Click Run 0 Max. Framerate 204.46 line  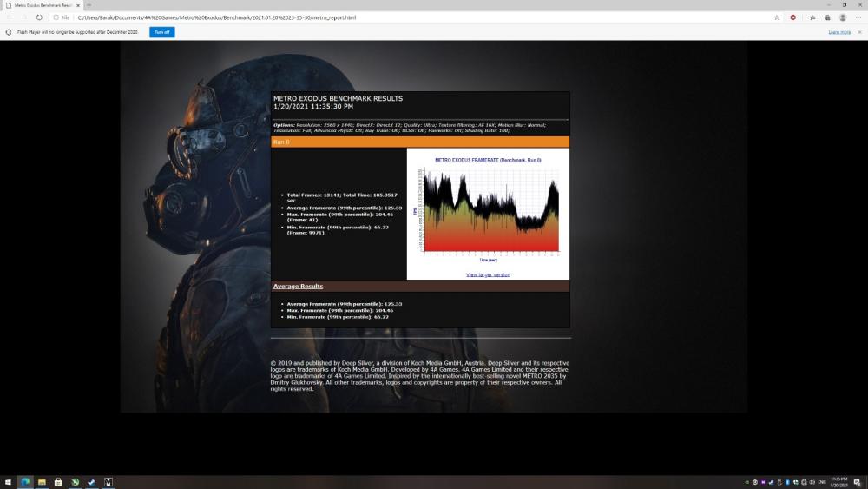point(340,217)
